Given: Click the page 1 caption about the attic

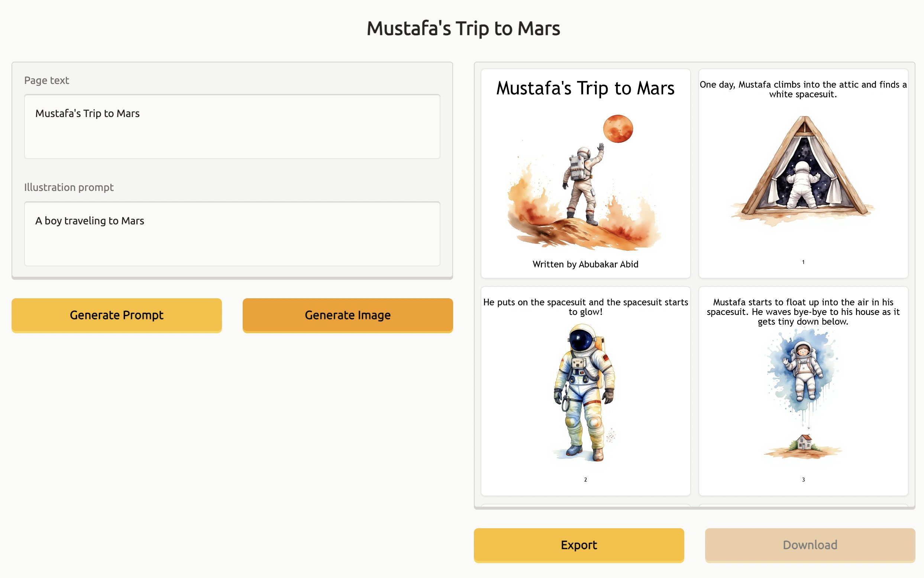Looking at the screenshot, I should coord(803,90).
